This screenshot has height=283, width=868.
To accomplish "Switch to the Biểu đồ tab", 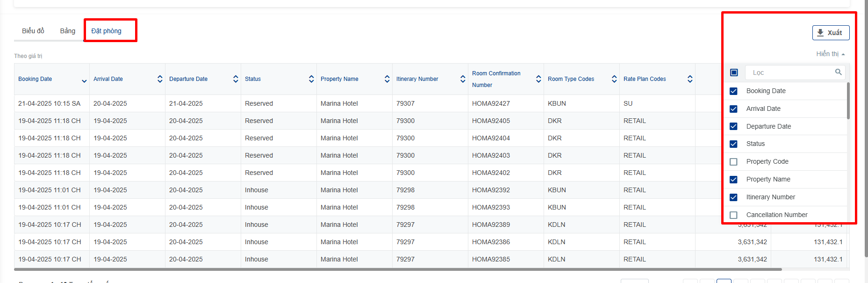I will click(33, 31).
